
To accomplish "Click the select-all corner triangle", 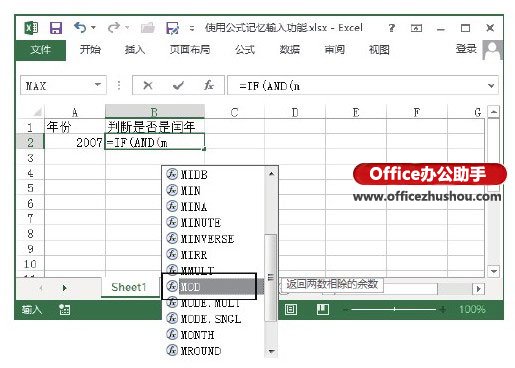I will [37, 111].
